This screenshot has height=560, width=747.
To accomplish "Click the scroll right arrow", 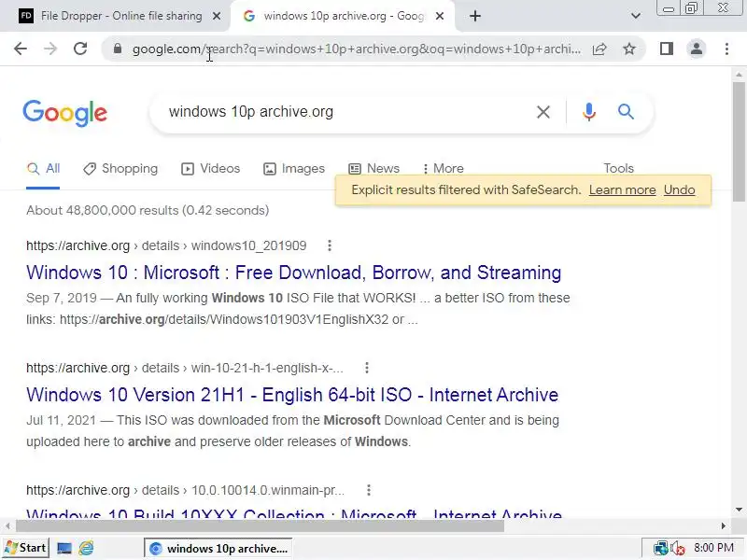I will point(723,525).
